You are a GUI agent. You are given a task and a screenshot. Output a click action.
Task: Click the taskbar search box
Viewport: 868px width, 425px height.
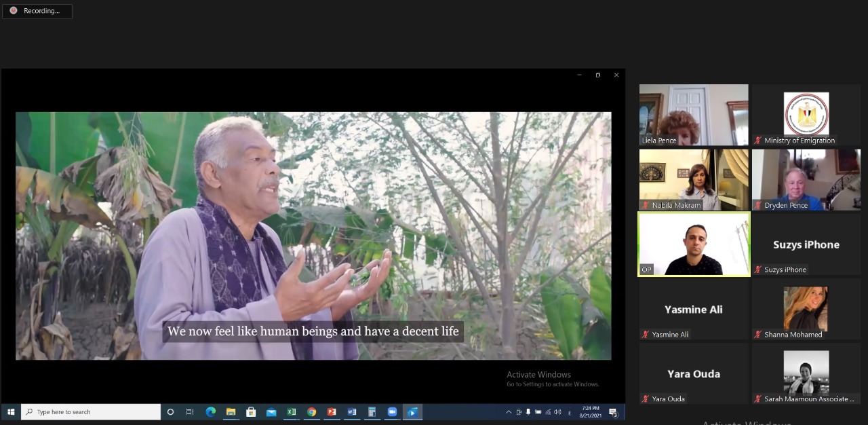coord(92,412)
